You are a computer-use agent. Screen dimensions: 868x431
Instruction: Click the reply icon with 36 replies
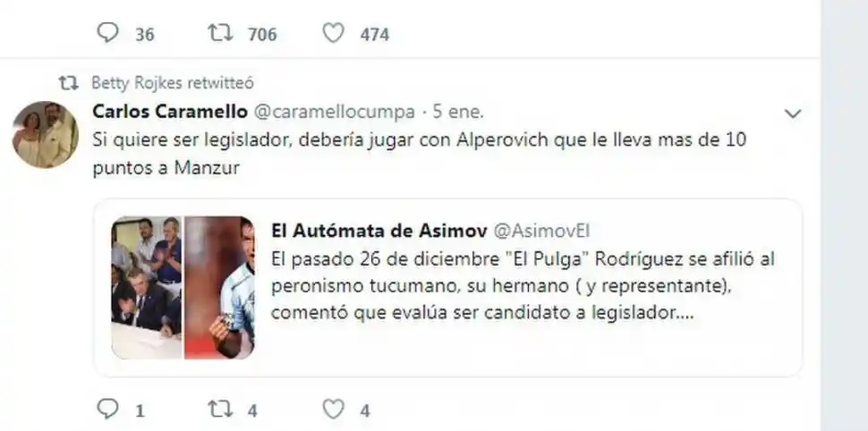[x=108, y=33]
